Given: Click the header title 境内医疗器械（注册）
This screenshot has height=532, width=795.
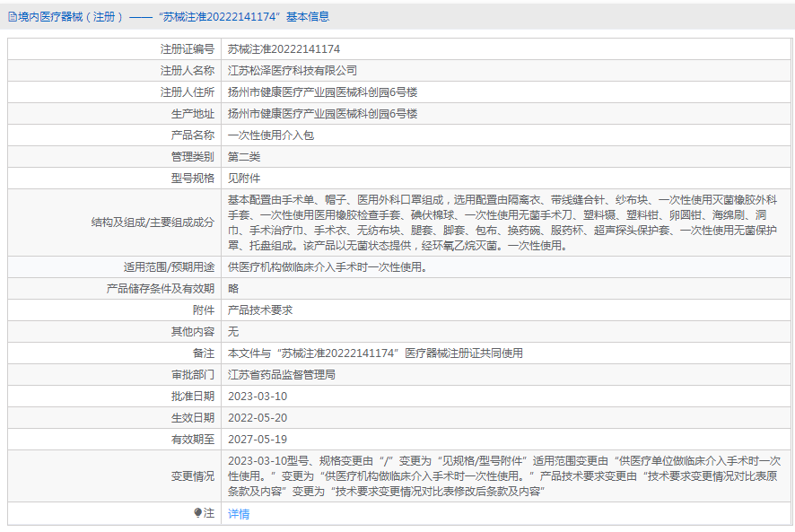Looking at the screenshot, I should pyautogui.click(x=71, y=17).
